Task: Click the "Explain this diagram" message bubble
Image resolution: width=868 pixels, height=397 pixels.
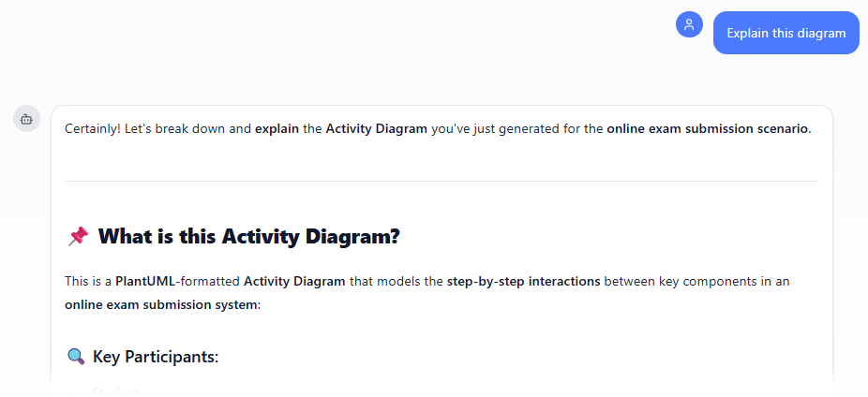Action: click(786, 33)
